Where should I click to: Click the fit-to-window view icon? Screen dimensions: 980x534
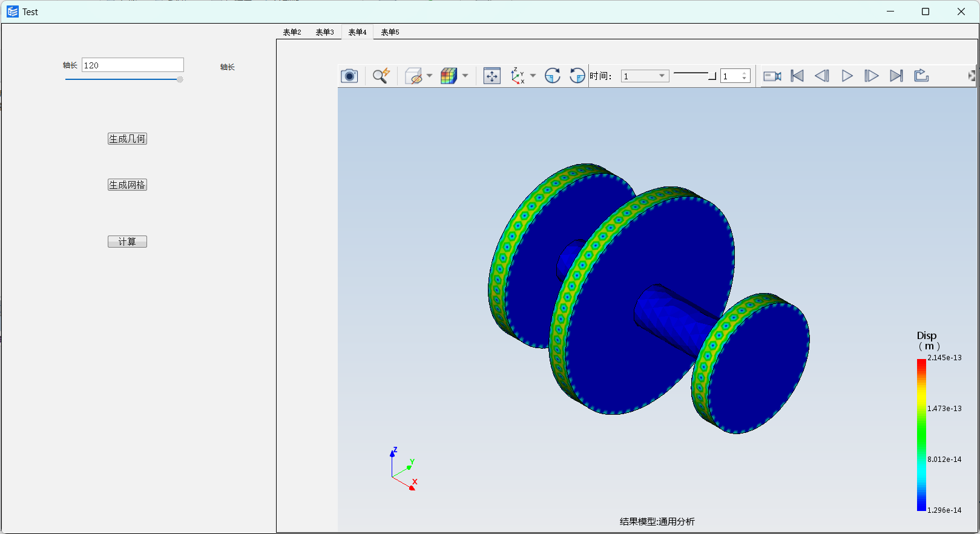click(492, 76)
